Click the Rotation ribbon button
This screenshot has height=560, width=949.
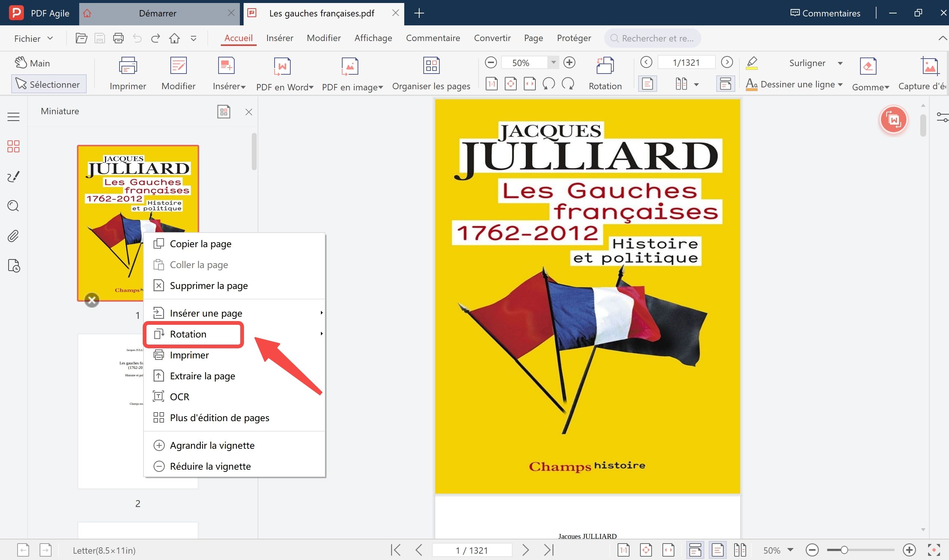(605, 74)
